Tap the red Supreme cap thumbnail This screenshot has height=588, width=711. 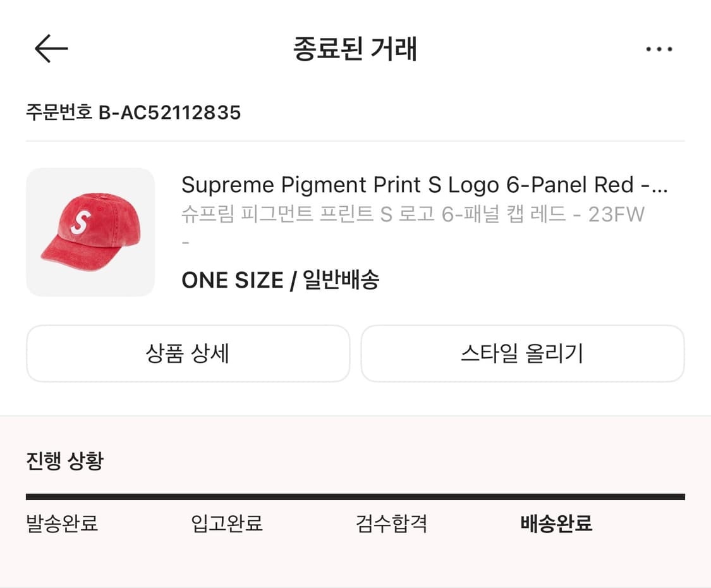click(90, 232)
